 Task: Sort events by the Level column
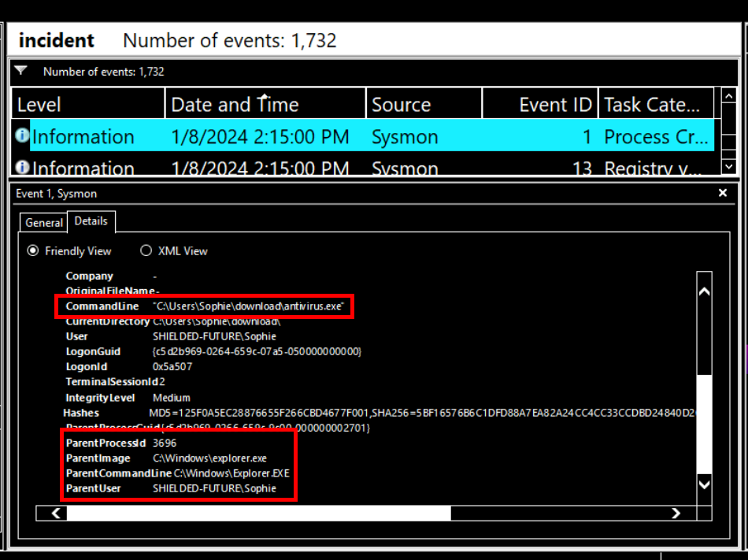[x=87, y=105]
